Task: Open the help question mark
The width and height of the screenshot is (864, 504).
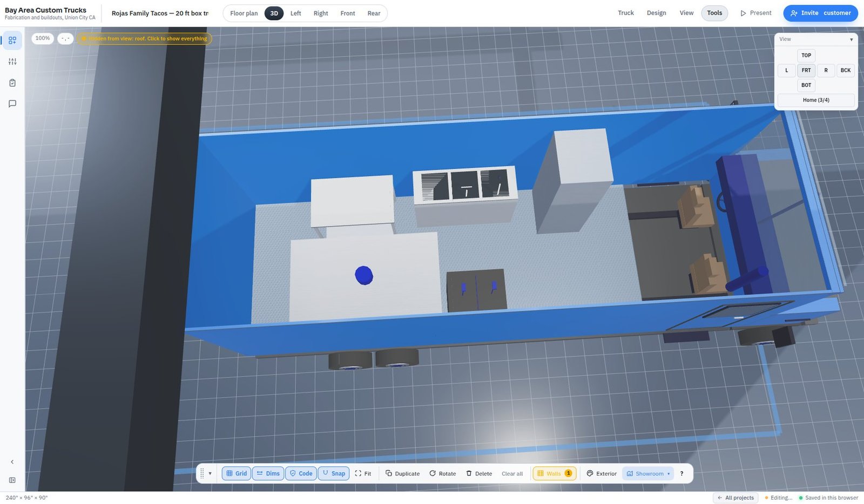Action: (x=681, y=474)
